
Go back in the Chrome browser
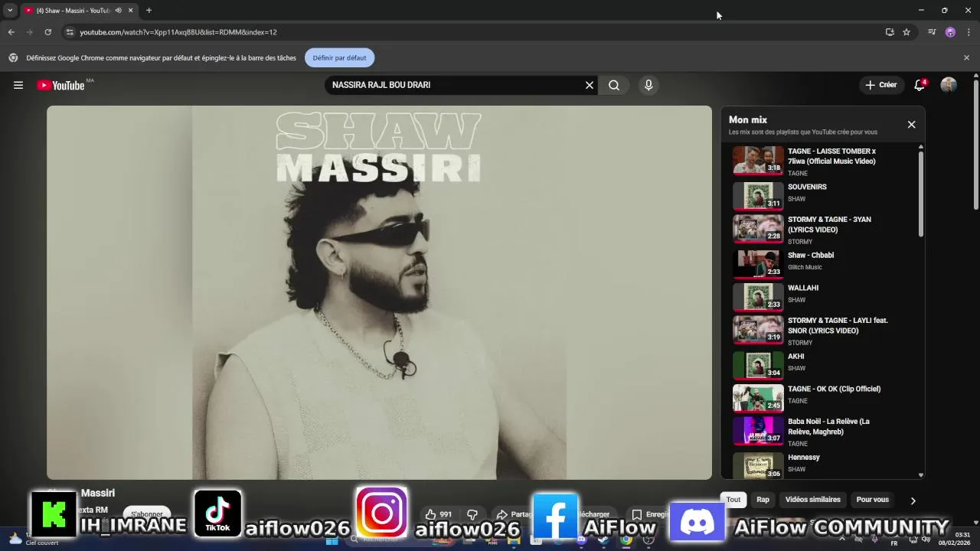[x=11, y=32]
